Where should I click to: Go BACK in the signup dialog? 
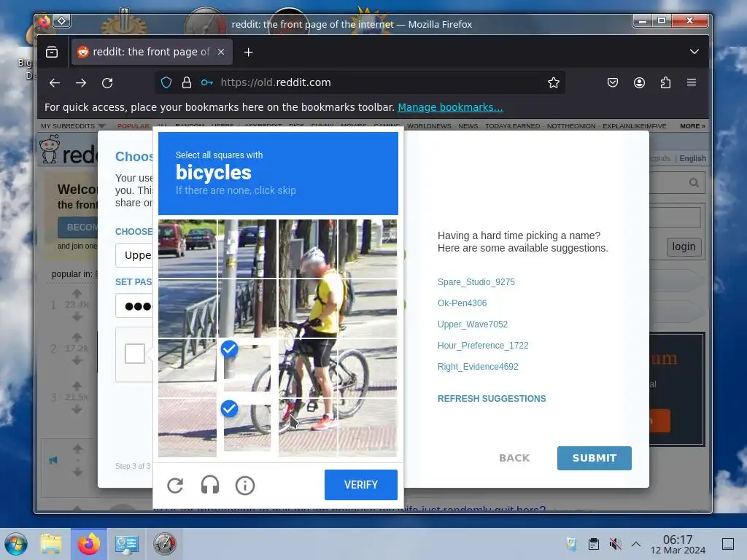click(514, 458)
